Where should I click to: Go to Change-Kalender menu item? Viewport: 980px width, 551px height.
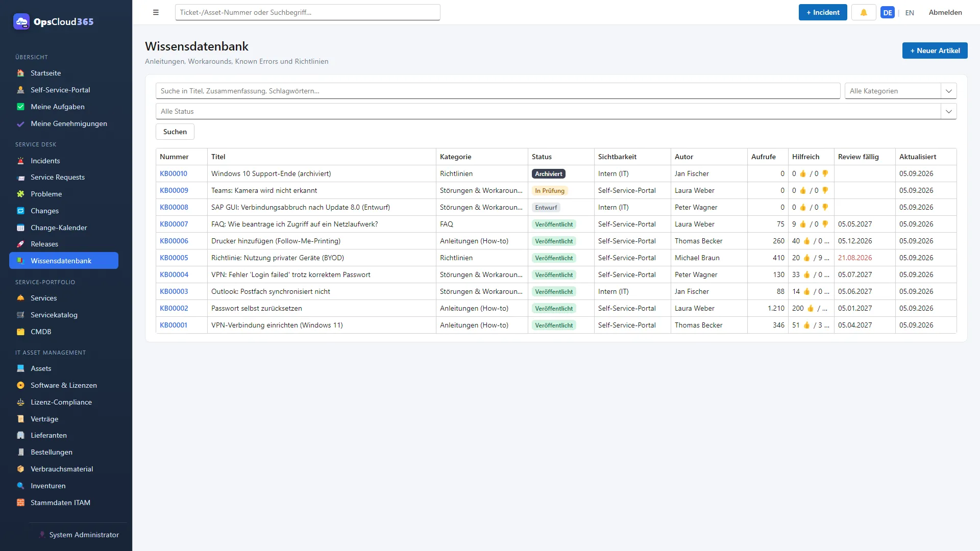pyautogui.click(x=64, y=228)
